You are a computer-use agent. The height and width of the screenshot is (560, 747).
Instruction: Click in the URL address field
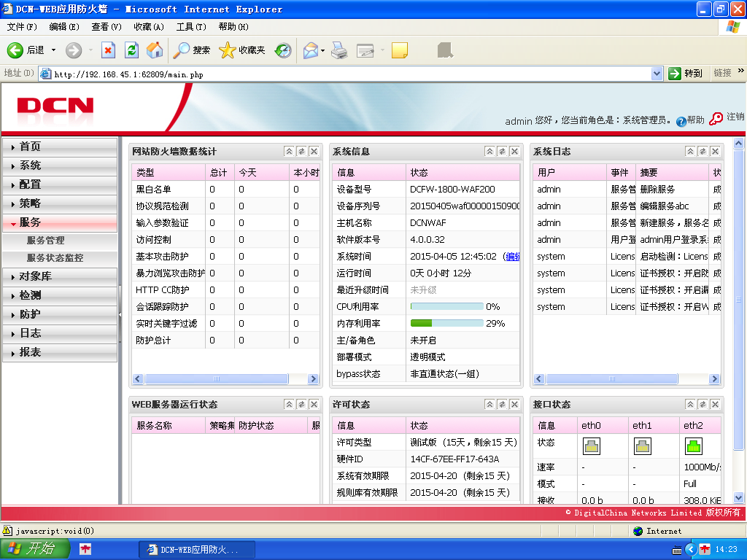(351, 74)
